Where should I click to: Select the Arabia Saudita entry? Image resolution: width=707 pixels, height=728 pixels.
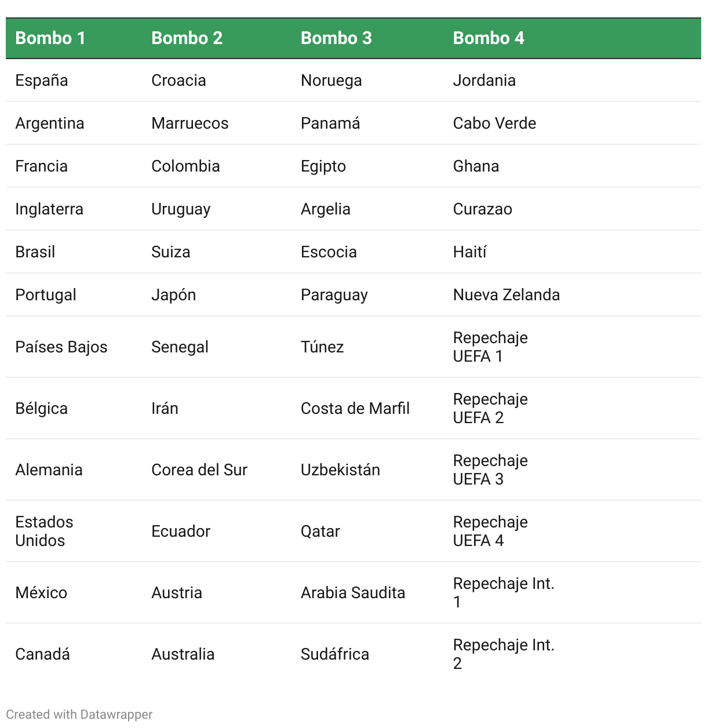tap(353, 593)
